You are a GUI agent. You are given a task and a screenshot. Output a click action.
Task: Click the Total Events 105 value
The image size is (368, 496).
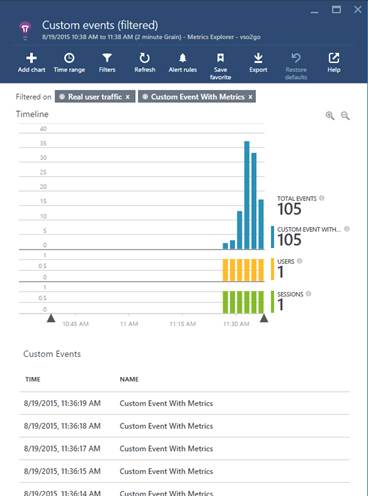click(289, 209)
